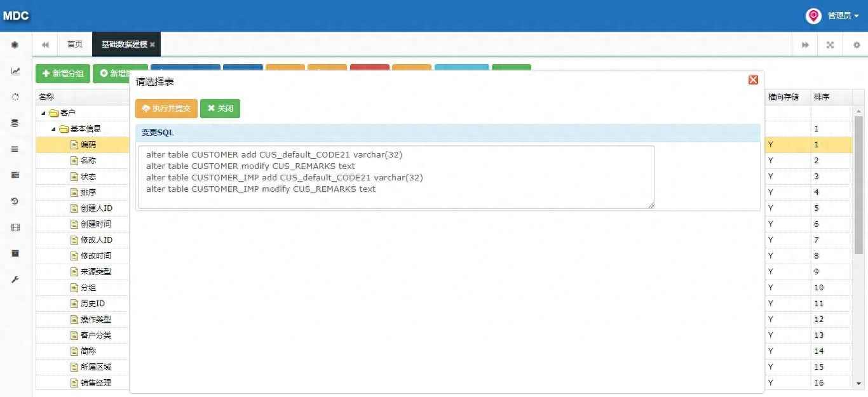Screen dimensions: 868x397
Task: Click inside the 变更SQL text area
Action: [x=397, y=177]
